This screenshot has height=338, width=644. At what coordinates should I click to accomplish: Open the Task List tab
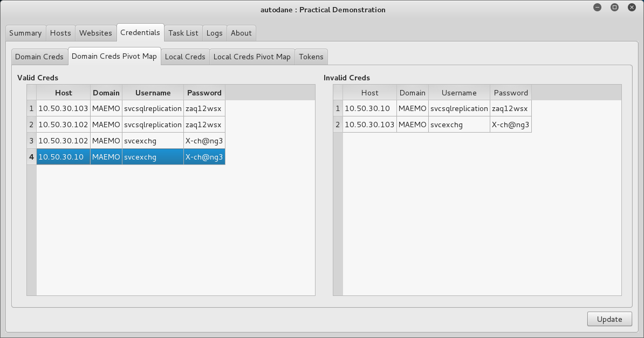(183, 33)
